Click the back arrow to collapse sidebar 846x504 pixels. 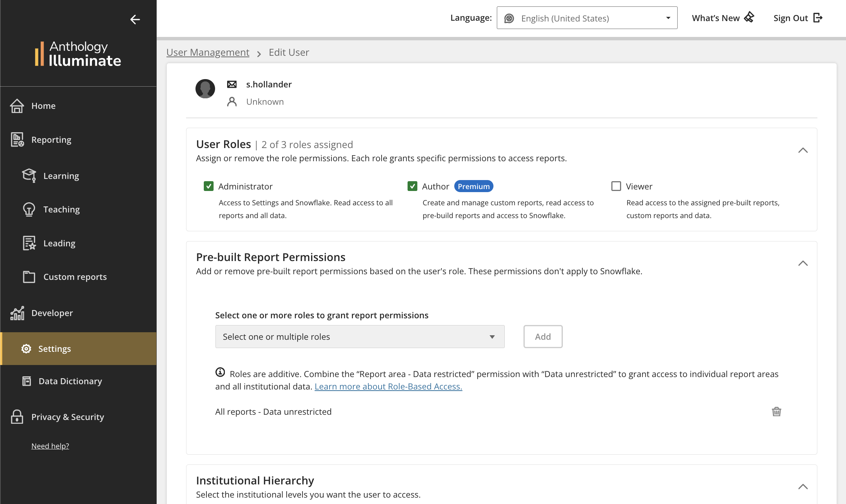click(135, 20)
